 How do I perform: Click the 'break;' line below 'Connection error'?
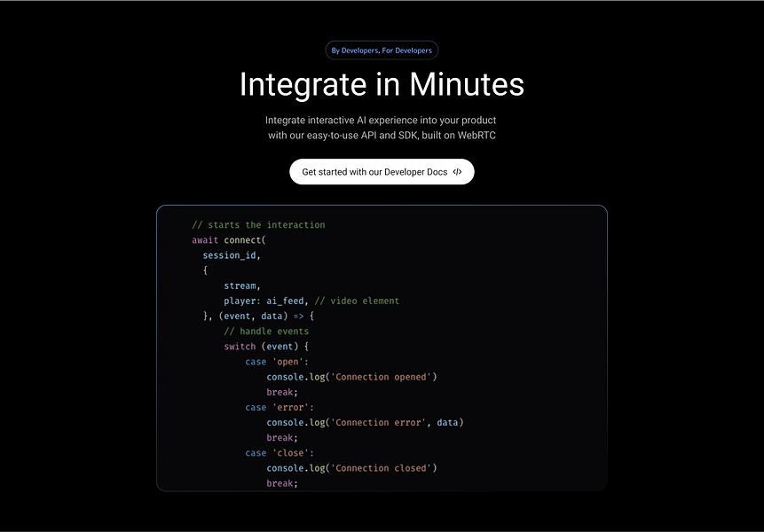pos(282,438)
